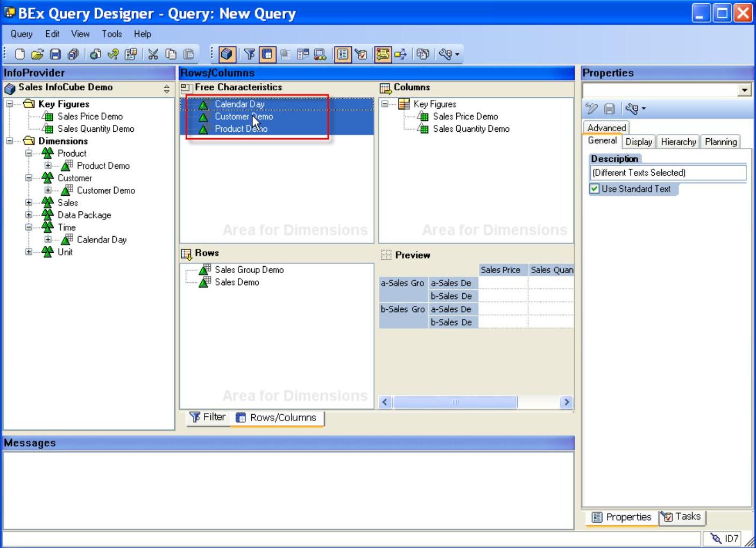The image size is (756, 548).
Task: Click the Open Query folder icon
Action: click(37, 54)
